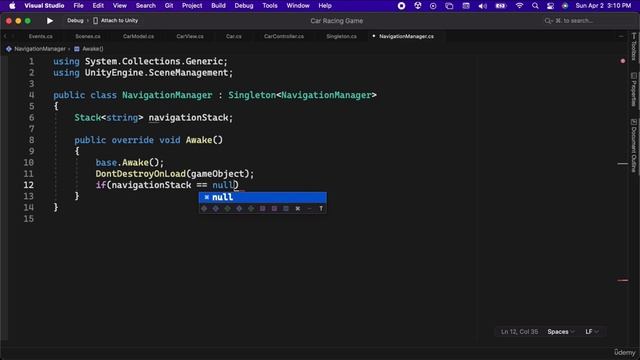Open the Debug menu in menu bar

click(x=244, y=6)
